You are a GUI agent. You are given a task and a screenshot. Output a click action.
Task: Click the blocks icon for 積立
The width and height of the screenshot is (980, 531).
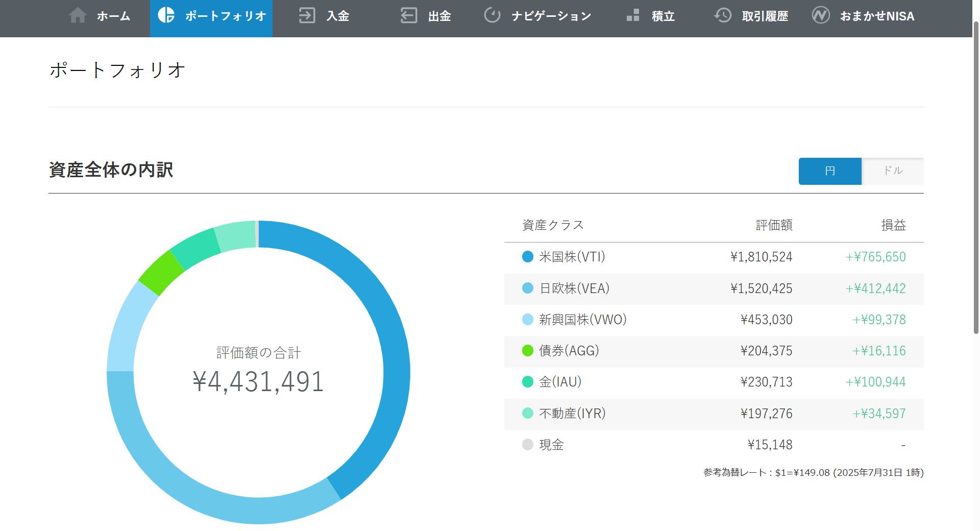coord(633,15)
